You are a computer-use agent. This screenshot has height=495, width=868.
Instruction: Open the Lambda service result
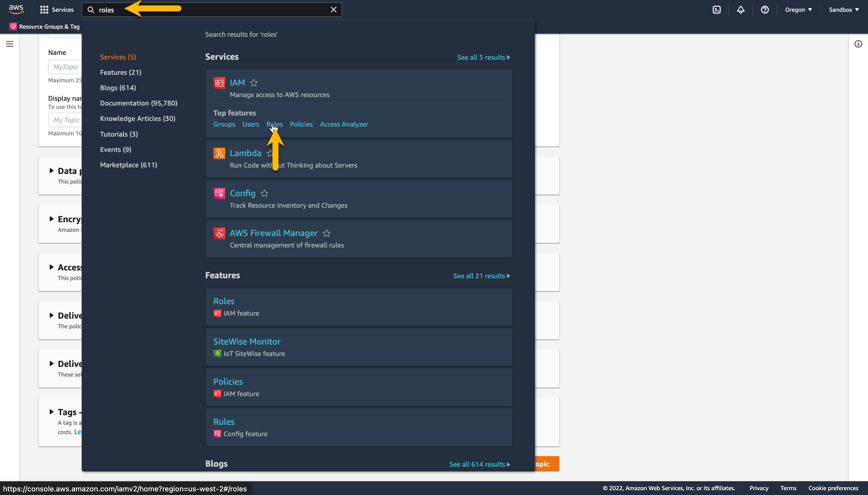[245, 153]
